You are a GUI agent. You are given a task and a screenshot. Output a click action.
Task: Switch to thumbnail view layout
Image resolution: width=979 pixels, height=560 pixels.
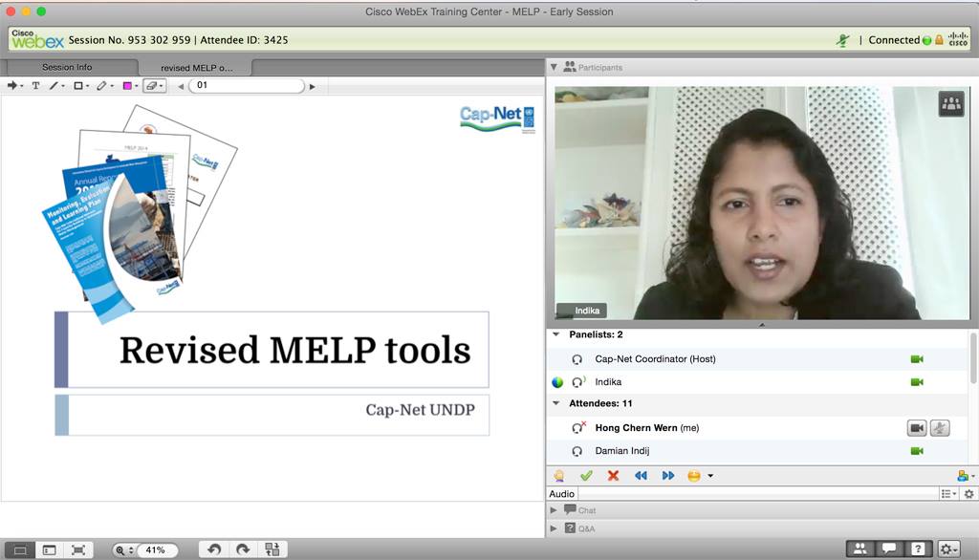50,550
